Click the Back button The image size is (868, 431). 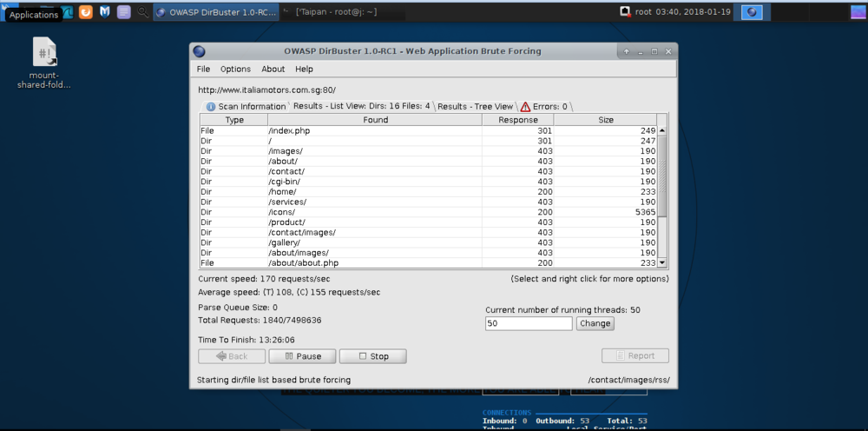232,356
